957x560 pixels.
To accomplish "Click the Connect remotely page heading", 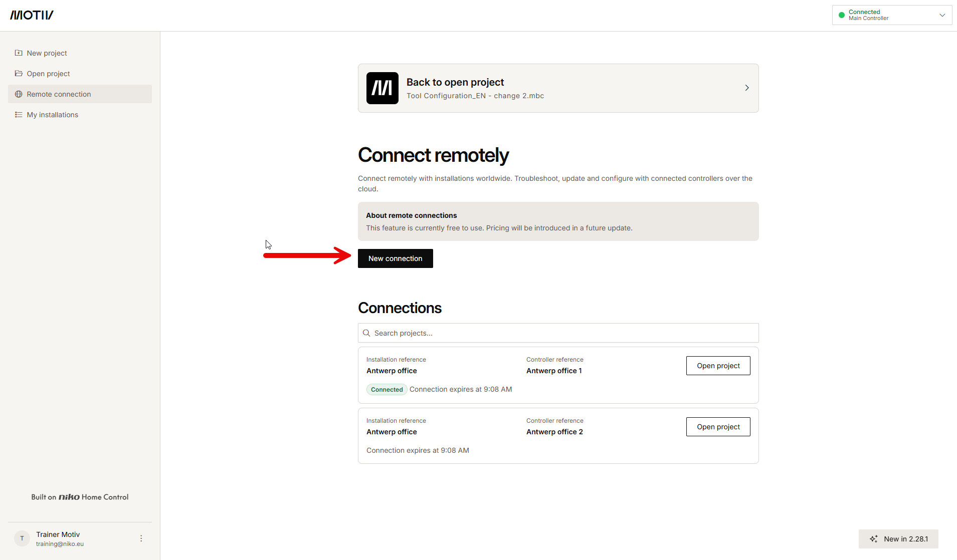I will point(433,155).
